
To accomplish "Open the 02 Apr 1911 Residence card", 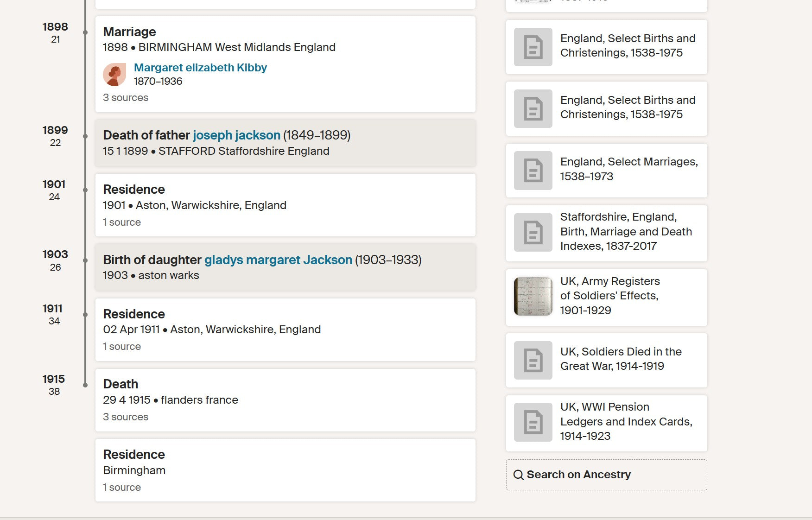I will coord(285,330).
